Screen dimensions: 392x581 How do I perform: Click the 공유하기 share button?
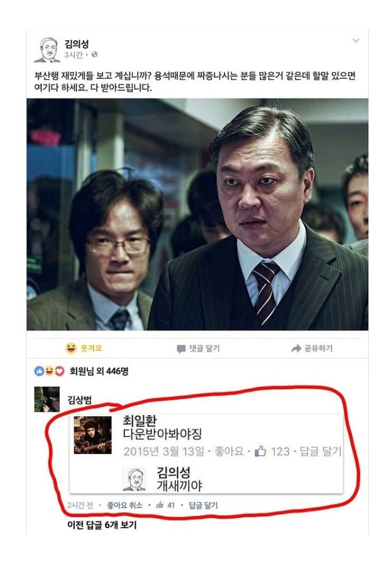(x=312, y=348)
